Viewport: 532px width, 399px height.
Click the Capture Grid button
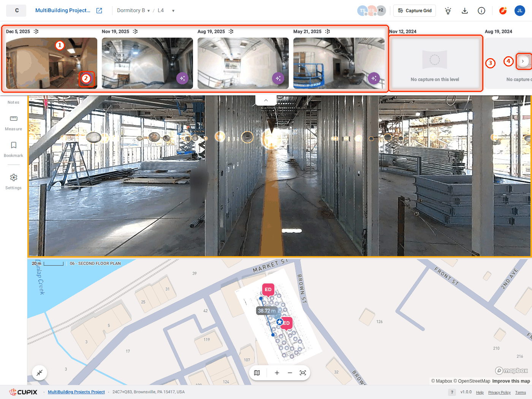point(415,11)
